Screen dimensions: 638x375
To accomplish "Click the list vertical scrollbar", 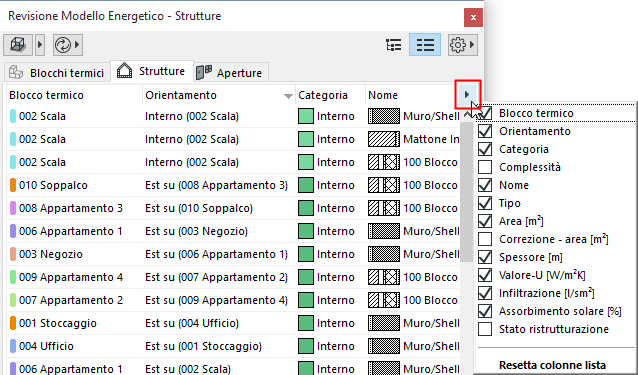I will pos(466,191).
